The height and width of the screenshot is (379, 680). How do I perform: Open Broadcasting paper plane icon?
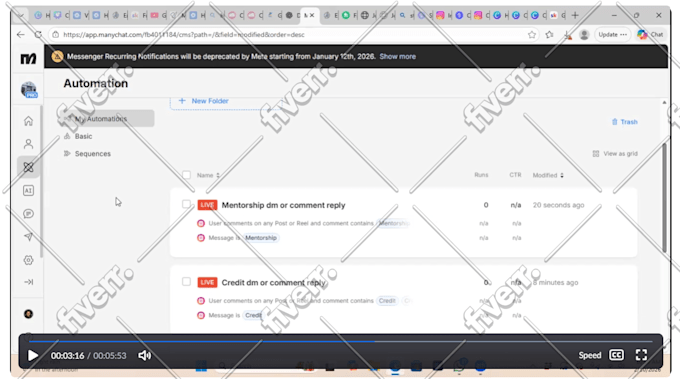28,236
